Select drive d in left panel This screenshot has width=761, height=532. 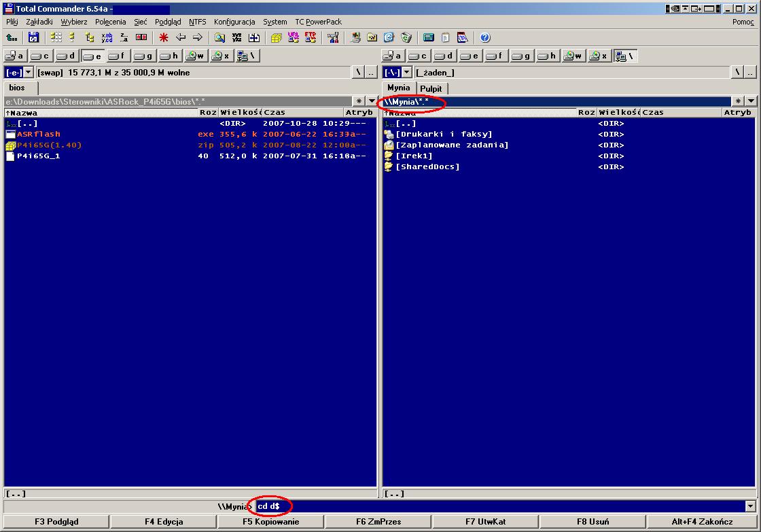[67, 56]
